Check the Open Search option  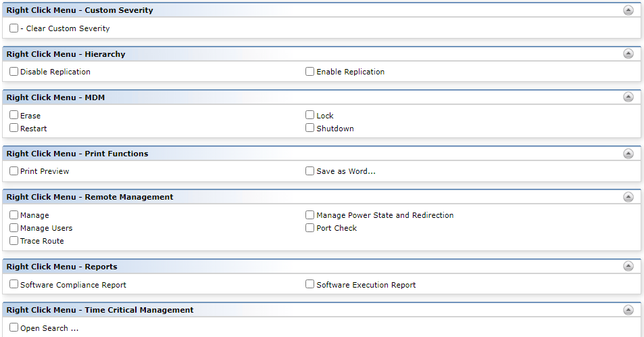tap(14, 328)
